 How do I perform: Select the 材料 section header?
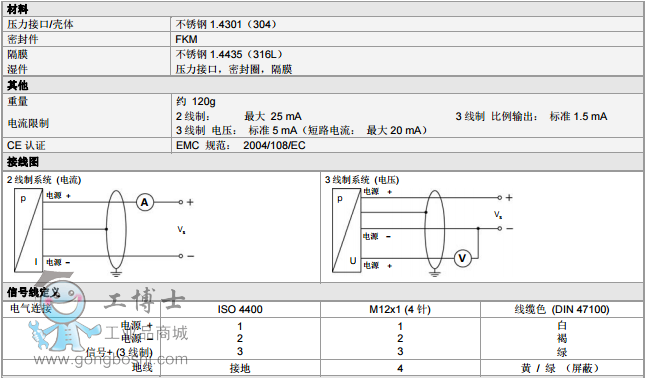tap(18, 9)
